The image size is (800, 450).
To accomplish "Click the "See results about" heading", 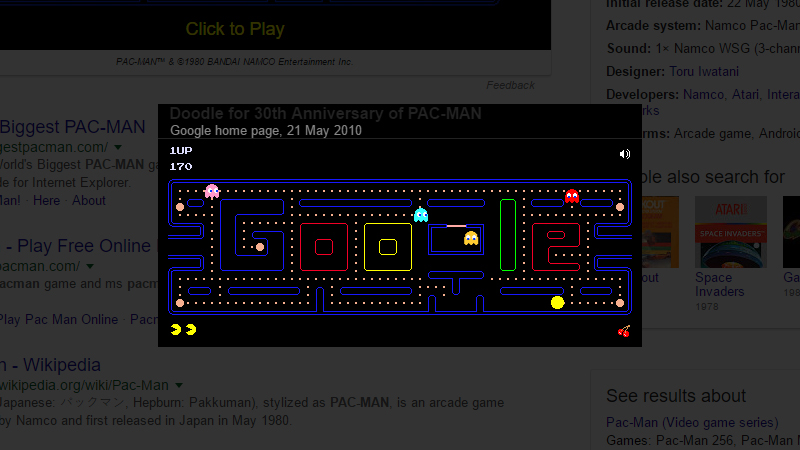I will click(676, 396).
